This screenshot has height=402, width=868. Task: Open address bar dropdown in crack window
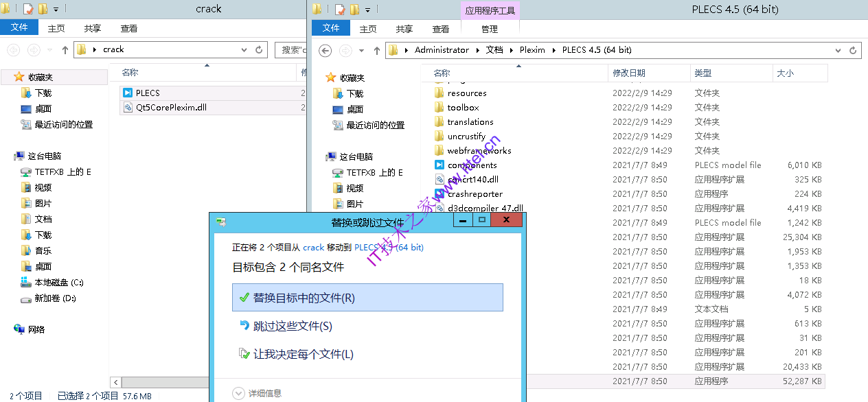[244, 49]
